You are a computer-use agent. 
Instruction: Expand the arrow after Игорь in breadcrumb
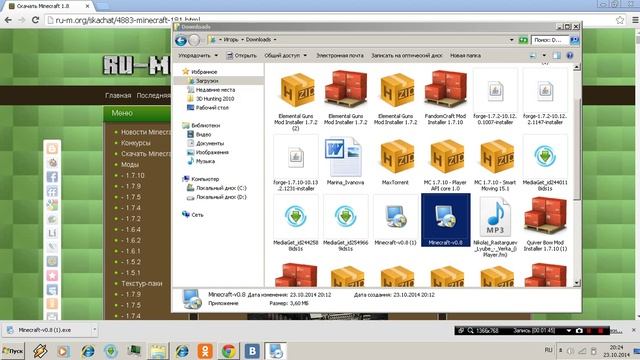(242, 40)
